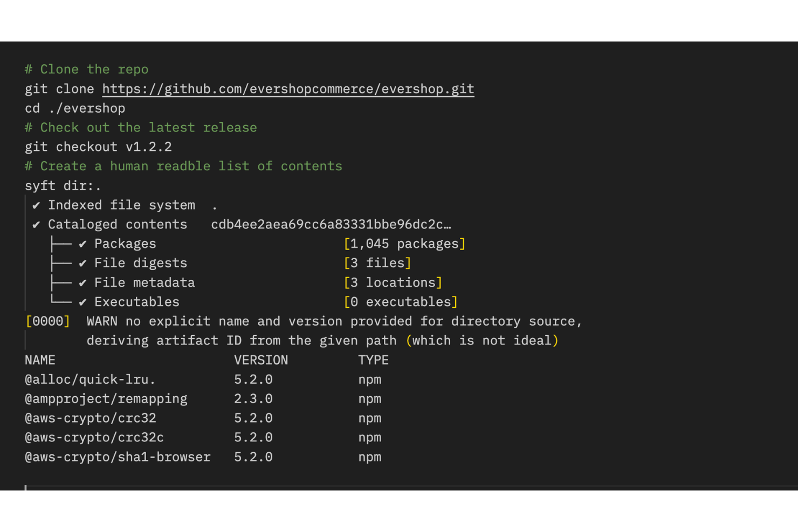798x532 pixels.
Task: Click the '[0000]' log marker
Action: click(x=47, y=322)
